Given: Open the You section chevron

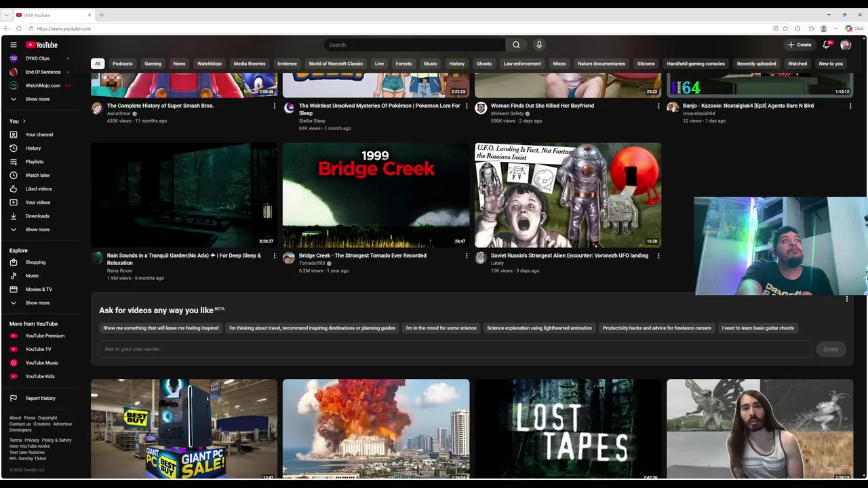Looking at the screenshot, I should 24,121.
